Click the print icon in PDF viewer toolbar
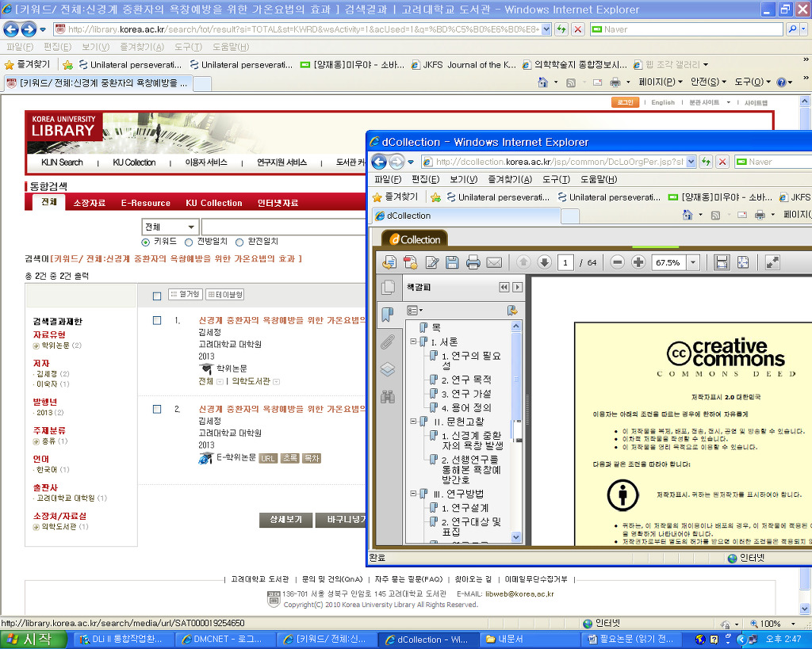Screen dimensions: 812x649 [x=473, y=262]
